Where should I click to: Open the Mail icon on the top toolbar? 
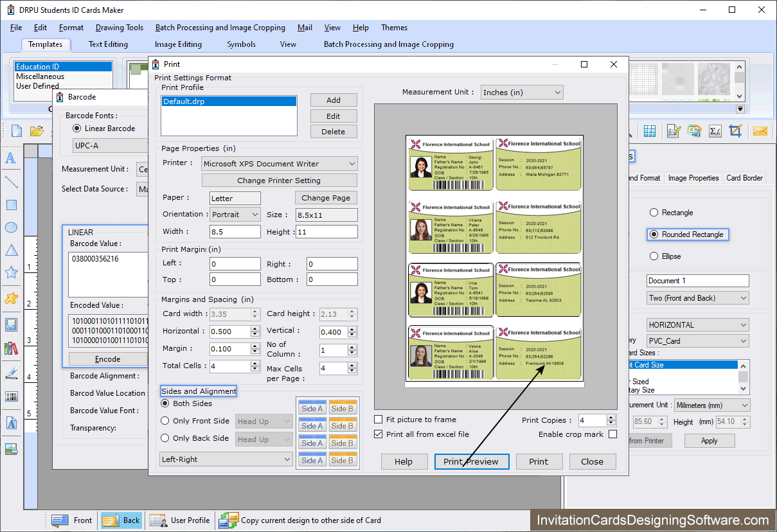coord(760,130)
